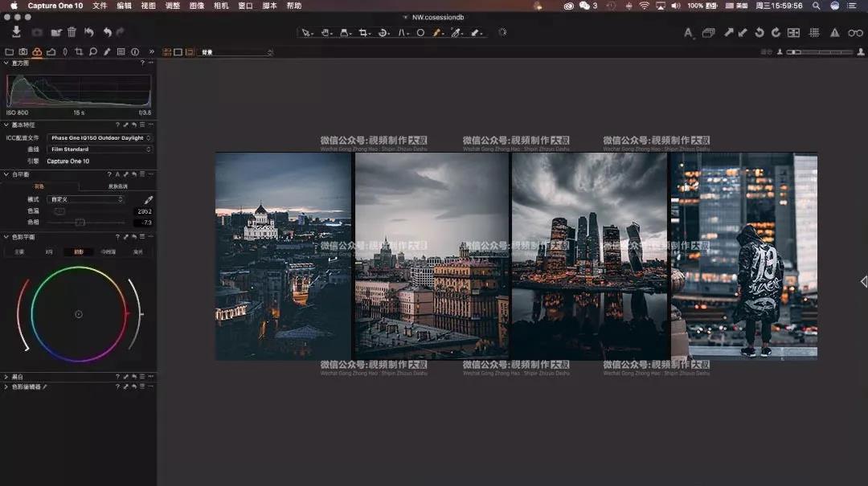Screen dimensions: 868x486
Task: Expand the 黑白 panel
Action: (x=6, y=377)
